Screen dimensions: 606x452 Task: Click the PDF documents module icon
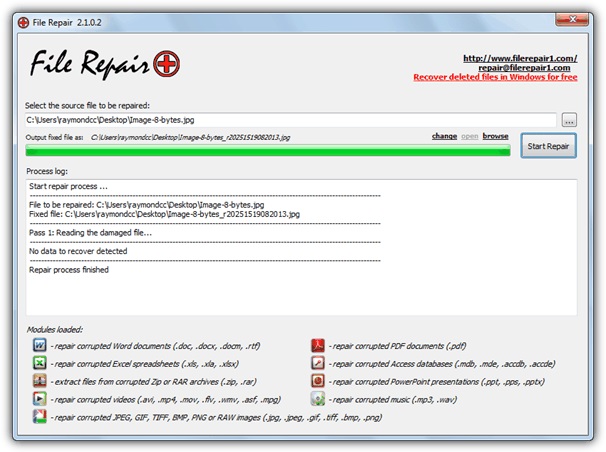coord(317,345)
